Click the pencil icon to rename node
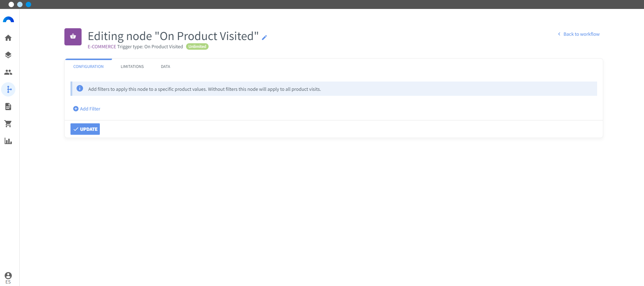Image resolution: width=644 pixels, height=286 pixels. 264,38
